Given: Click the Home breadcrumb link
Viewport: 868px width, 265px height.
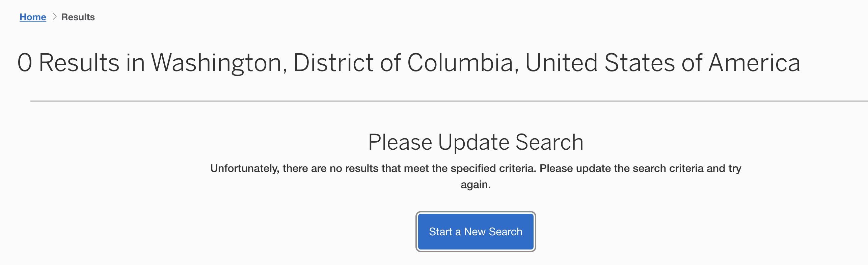Looking at the screenshot, I should click(x=33, y=17).
